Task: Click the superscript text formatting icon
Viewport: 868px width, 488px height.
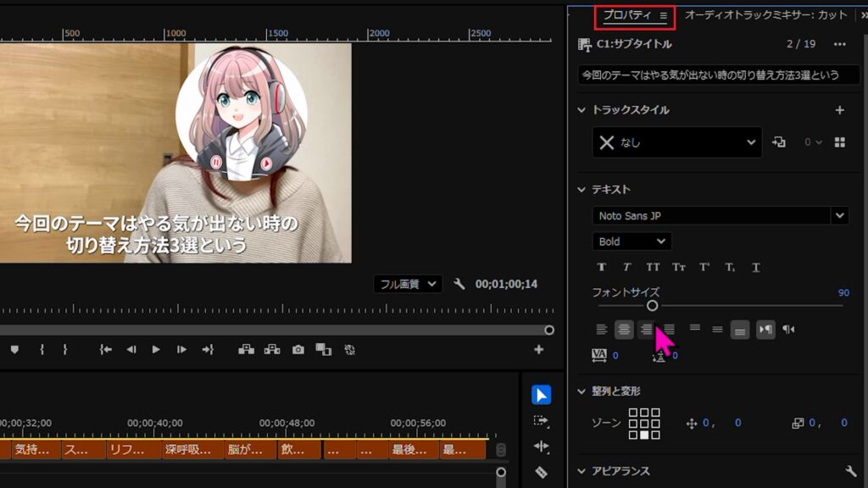Action: click(705, 267)
